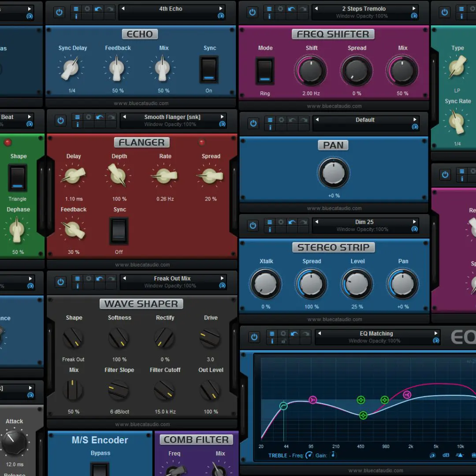Open the EQ plugin info icon
Screen dimensions: 476x476
tap(272, 342)
